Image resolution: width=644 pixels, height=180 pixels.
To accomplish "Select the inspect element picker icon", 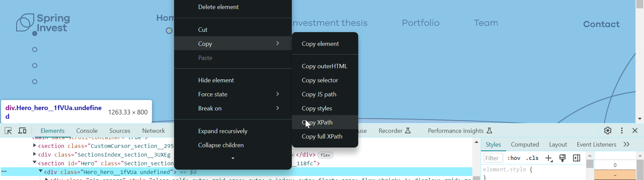I will [8, 130].
